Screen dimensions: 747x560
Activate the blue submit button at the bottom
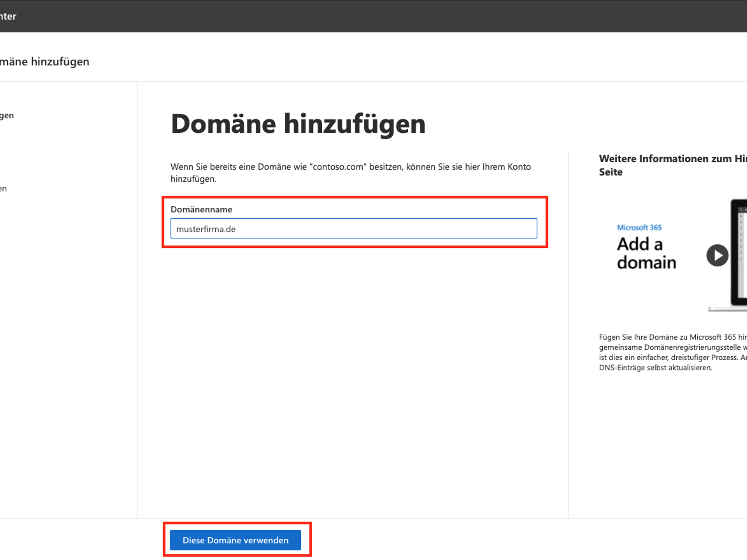point(235,540)
